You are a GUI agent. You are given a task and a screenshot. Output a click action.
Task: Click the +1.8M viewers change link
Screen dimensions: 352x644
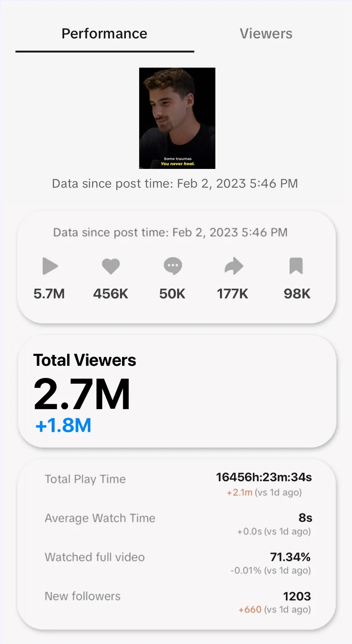point(63,426)
